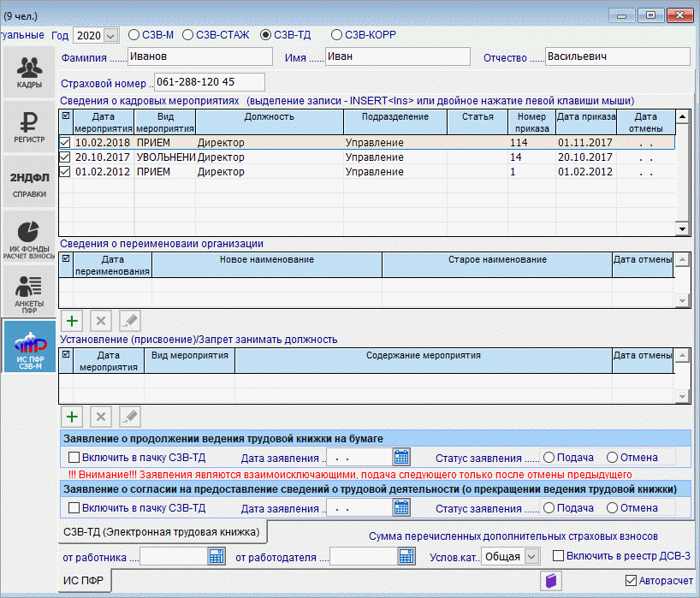700x598 pixels.
Task: Open the РЕГИСТР ruble sidebar section
Action: tap(29, 127)
